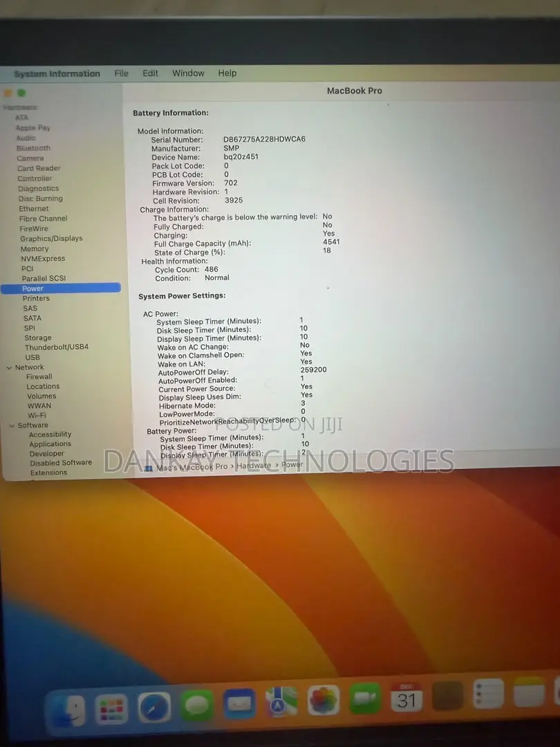Click serial number D867275A228HDWCA6

point(264,139)
